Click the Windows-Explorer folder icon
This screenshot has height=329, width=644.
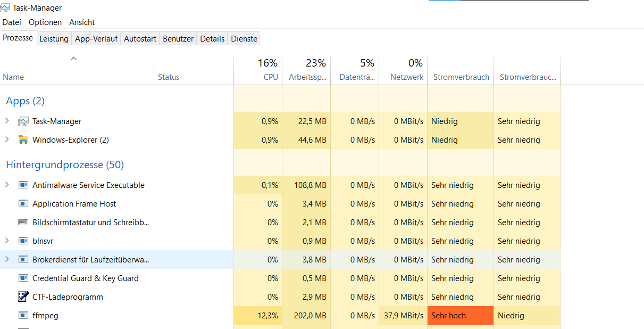coord(23,139)
